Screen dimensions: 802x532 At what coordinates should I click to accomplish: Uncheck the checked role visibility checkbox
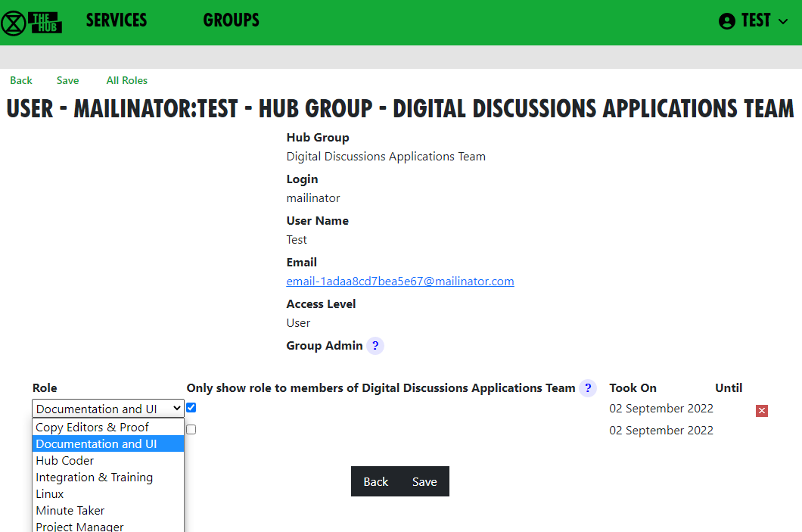point(191,408)
